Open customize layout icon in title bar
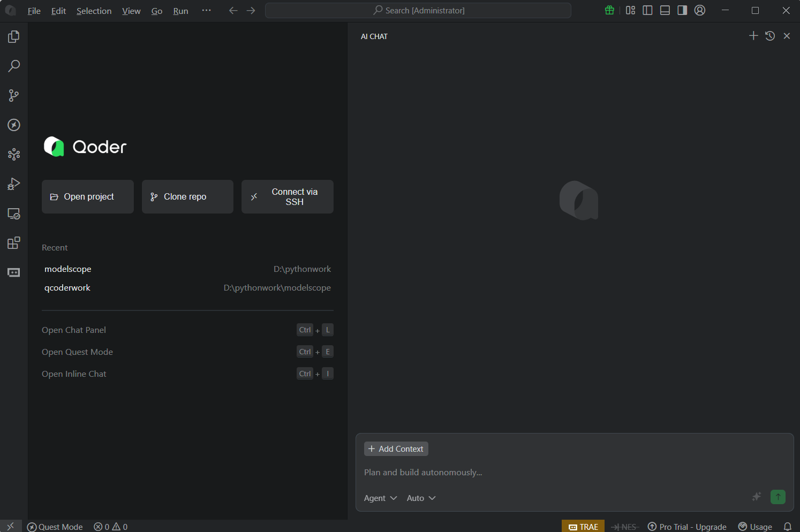The width and height of the screenshot is (800, 532). [x=630, y=10]
